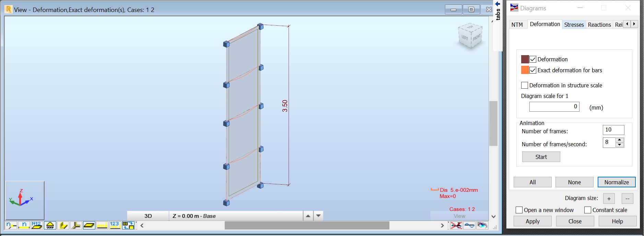Enable Deformation in structure scale
Viewport: 644px width, 236px height.
tap(525, 85)
